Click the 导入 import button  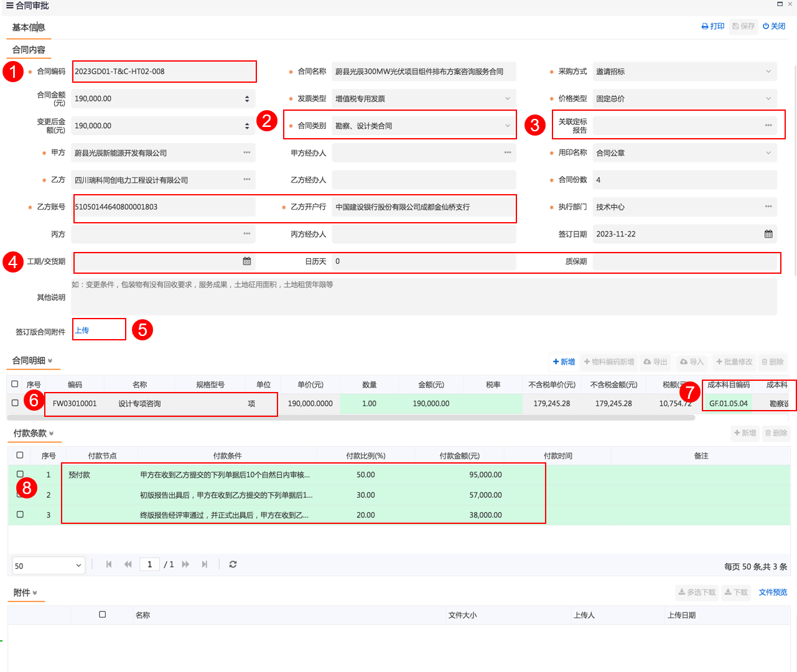pos(692,362)
